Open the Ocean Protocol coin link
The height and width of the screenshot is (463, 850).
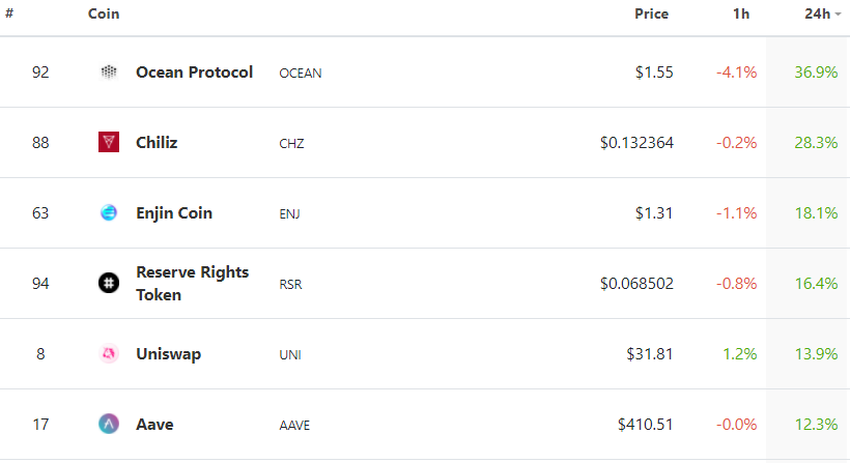pos(194,72)
